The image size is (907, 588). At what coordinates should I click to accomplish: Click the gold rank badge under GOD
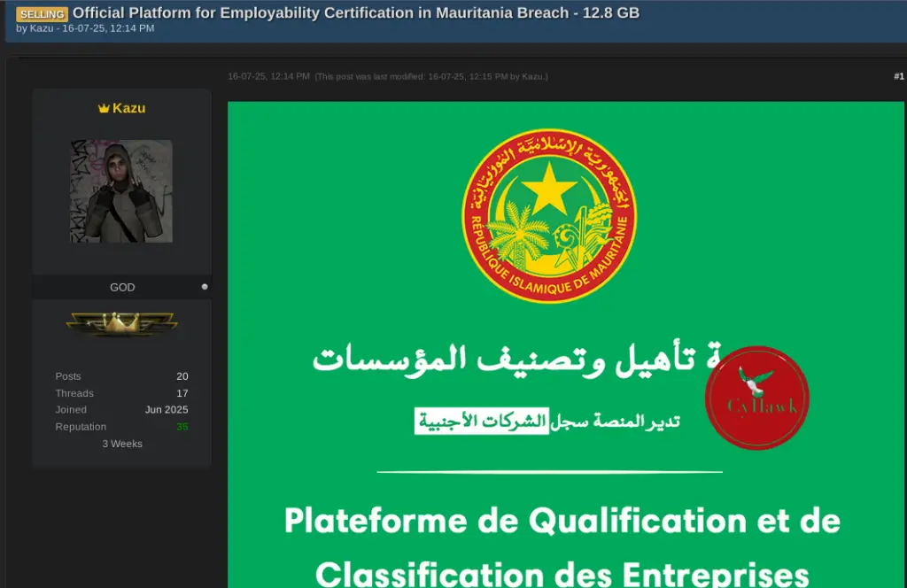(121, 322)
